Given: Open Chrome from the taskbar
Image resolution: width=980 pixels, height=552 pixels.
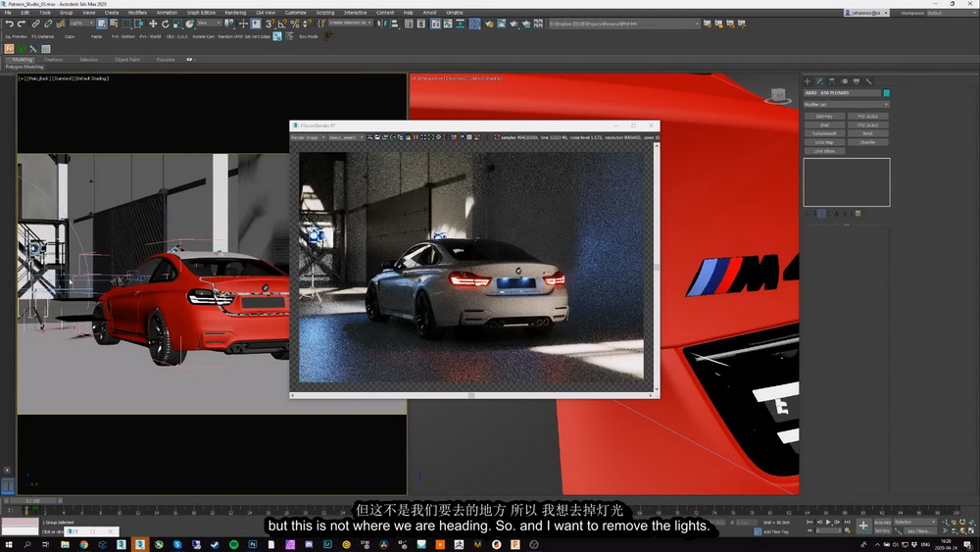Looking at the screenshot, I should tap(83, 544).
